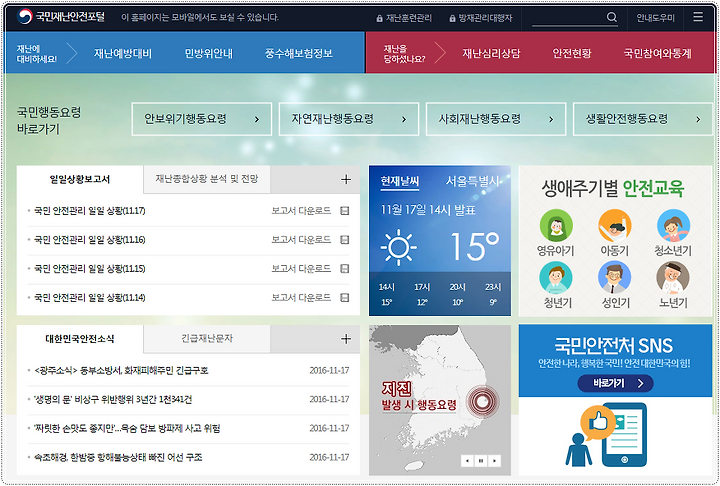The image size is (720, 486).
Task: Switch to 대한민국안전소식 tab
Action: pyautogui.click(x=80, y=339)
